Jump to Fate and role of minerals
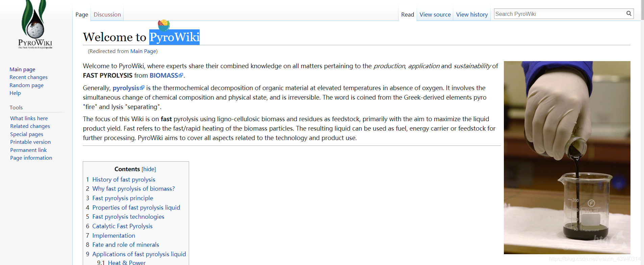The width and height of the screenshot is (644, 265). tap(126, 245)
